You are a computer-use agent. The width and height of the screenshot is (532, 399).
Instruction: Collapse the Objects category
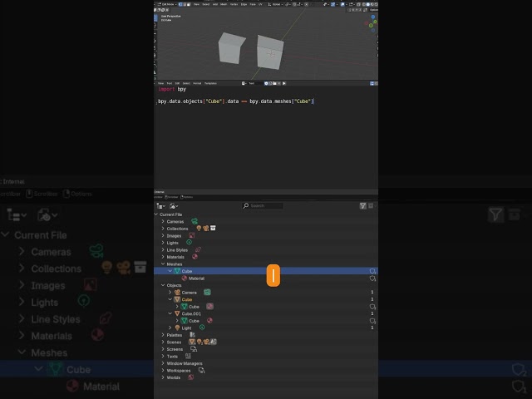[163, 285]
